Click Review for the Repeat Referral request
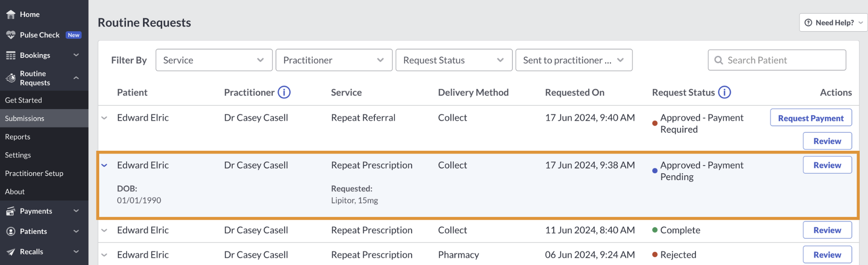Viewport: 868px width, 265px height. (827, 141)
